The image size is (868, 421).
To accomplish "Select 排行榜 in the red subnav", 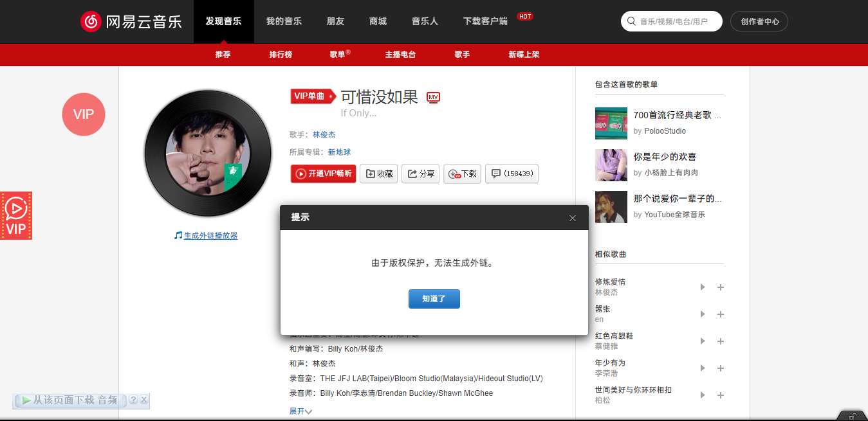I will (x=281, y=55).
